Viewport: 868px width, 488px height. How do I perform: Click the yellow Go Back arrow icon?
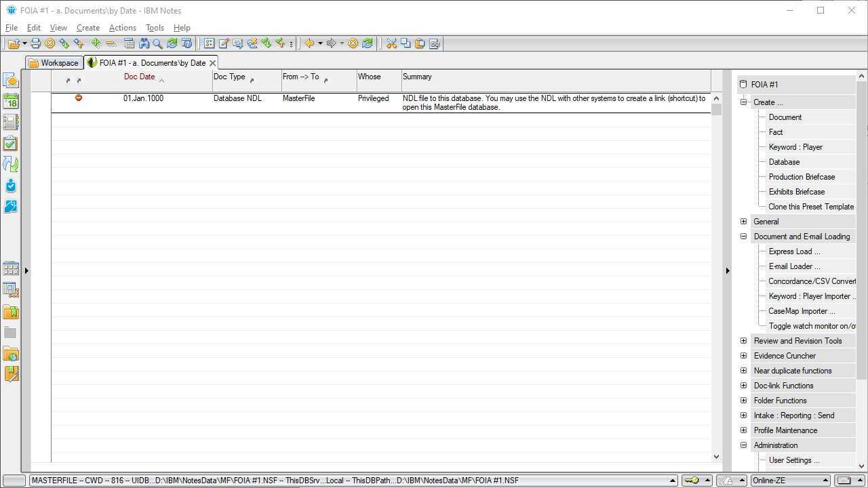click(309, 43)
